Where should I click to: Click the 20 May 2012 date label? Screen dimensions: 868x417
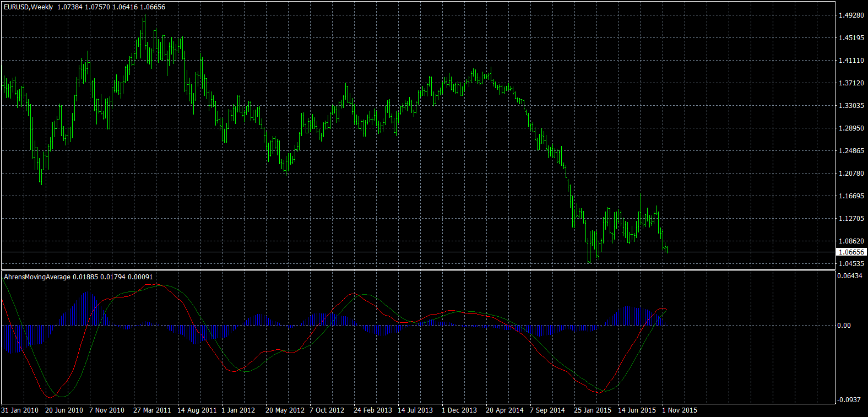[x=285, y=410]
